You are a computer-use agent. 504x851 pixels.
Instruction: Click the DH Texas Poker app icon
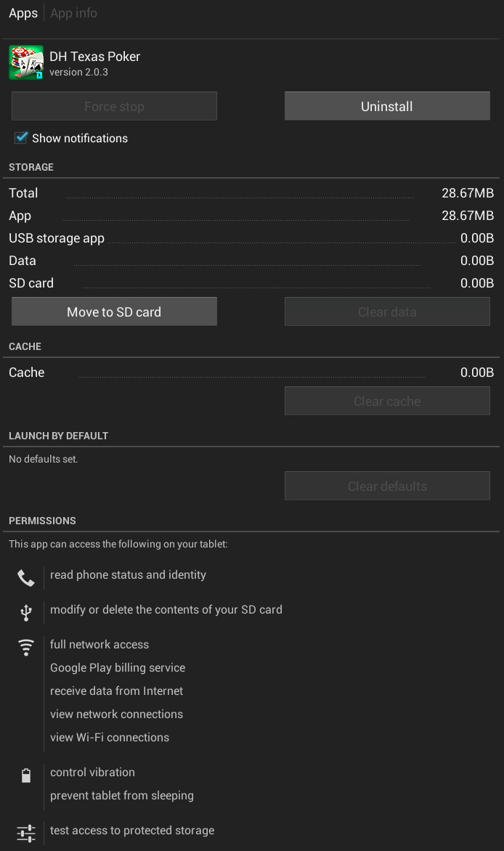click(26, 63)
